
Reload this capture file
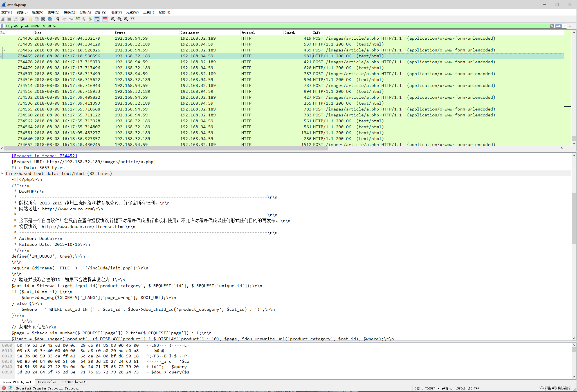tap(50, 19)
